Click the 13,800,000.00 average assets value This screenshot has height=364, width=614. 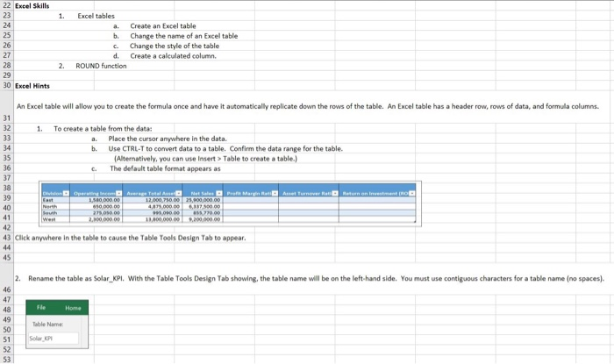[162, 219]
